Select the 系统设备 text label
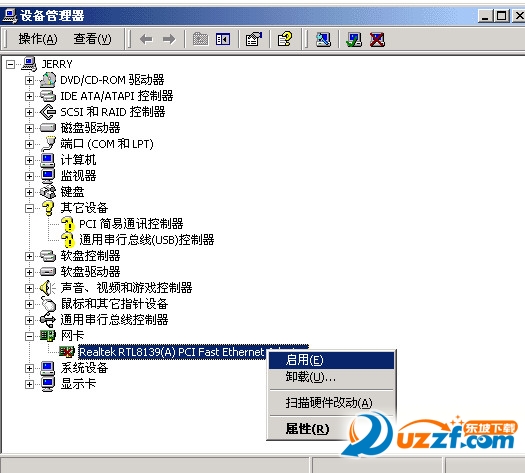525x473 pixels. point(84,368)
